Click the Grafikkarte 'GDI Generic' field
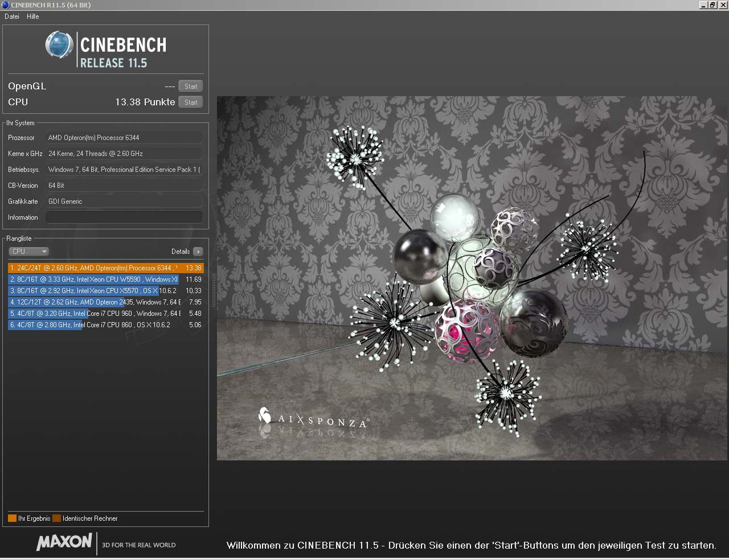 (x=124, y=201)
